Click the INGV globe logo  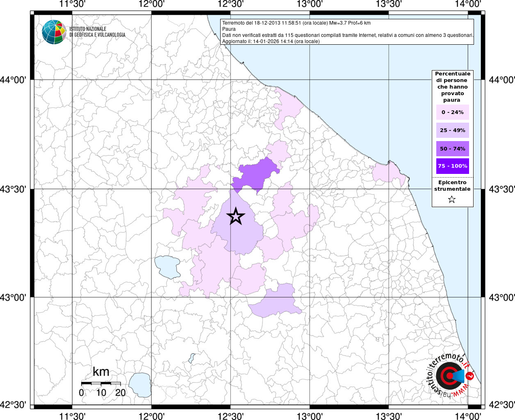tap(54, 32)
